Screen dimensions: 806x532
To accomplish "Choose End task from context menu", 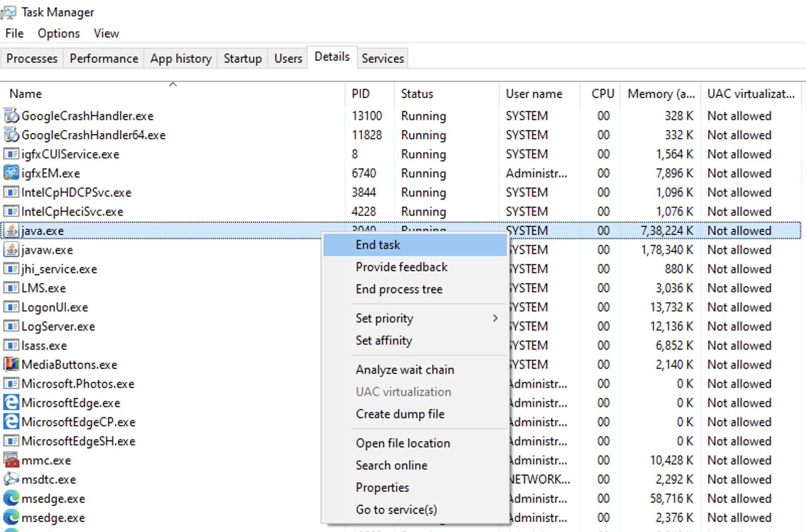I will click(378, 245).
